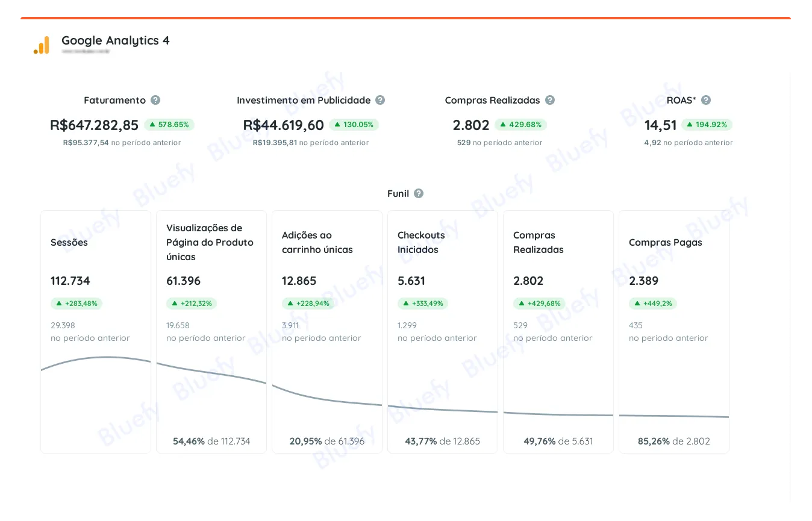
Task: Click the 12.865 cart additions count
Action: (x=299, y=281)
